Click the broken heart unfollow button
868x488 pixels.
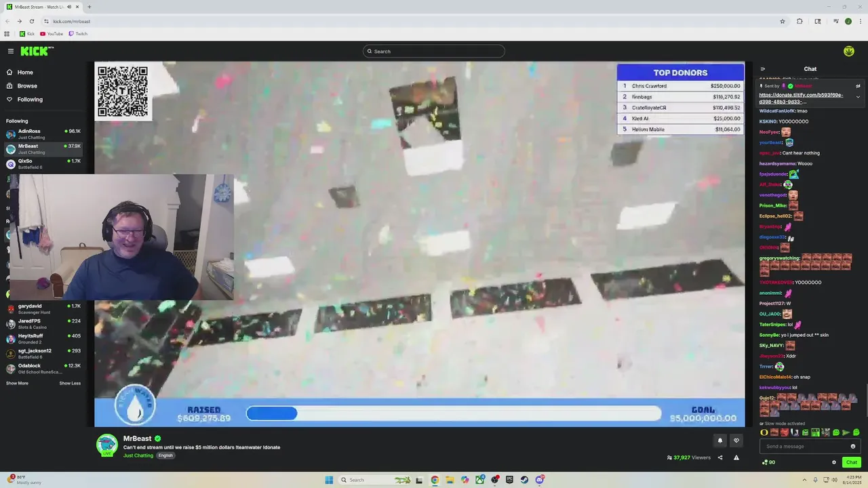pyautogui.click(x=736, y=441)
